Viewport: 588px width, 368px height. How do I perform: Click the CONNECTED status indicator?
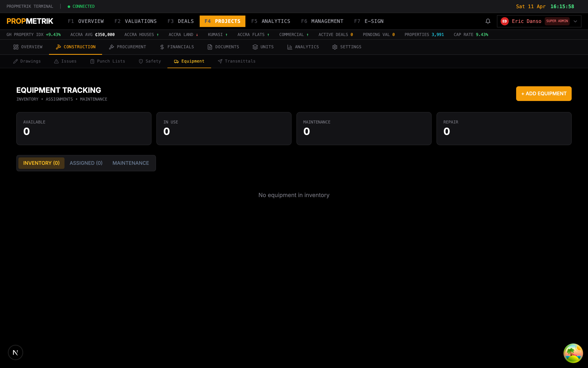click(81, 6)
